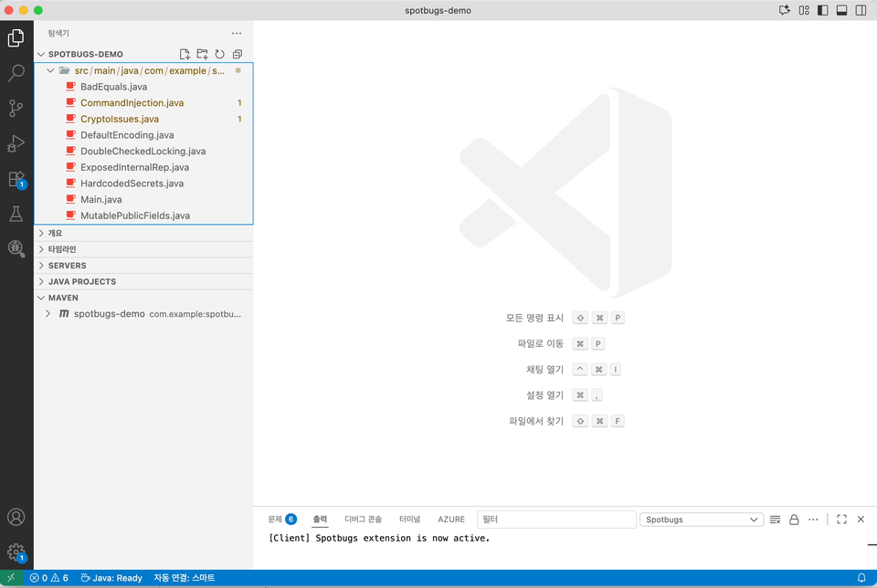Open the Search view in activity bar
Screen dimensions: 877x588
16,73
